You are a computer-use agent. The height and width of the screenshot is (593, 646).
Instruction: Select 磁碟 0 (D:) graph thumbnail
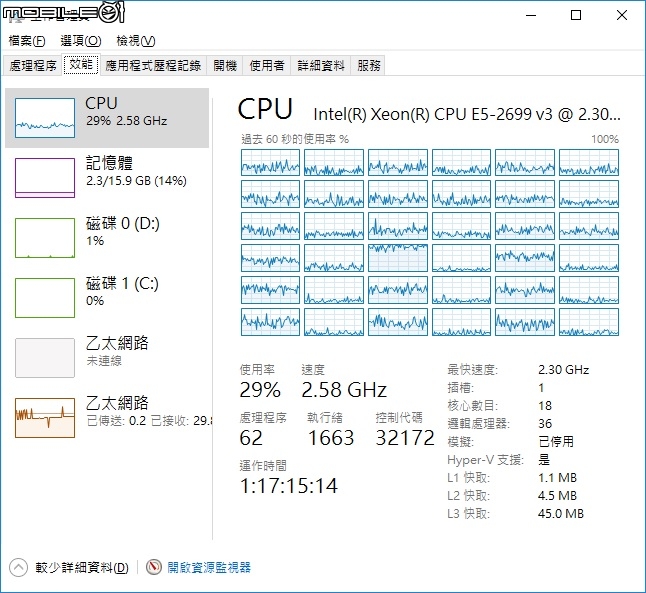45,238
